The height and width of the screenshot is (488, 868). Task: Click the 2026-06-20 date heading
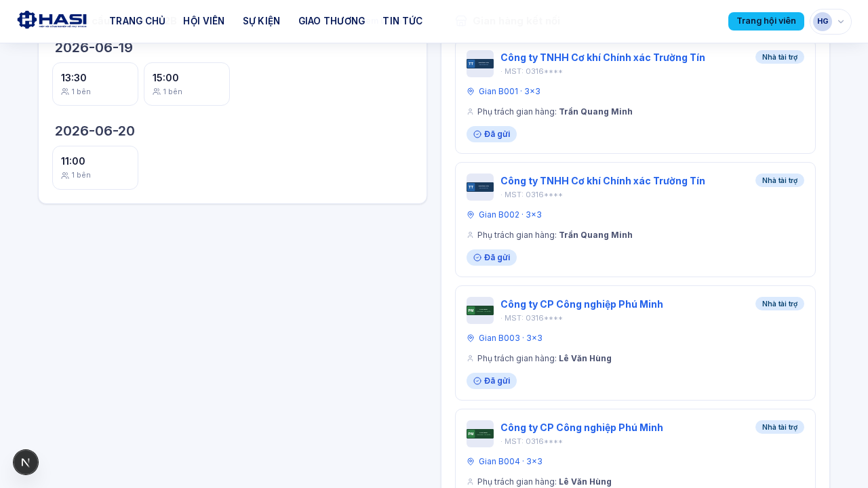coord(95,131)
